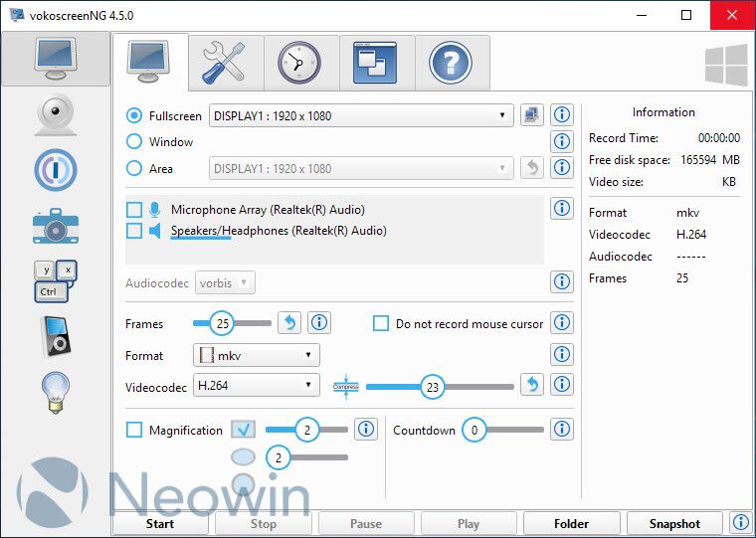This screenshot has width=756, height=538.
Task: Switch to the wrench and screwdriver settings tab
Action: pyautogui.click(x=226, y=63)
